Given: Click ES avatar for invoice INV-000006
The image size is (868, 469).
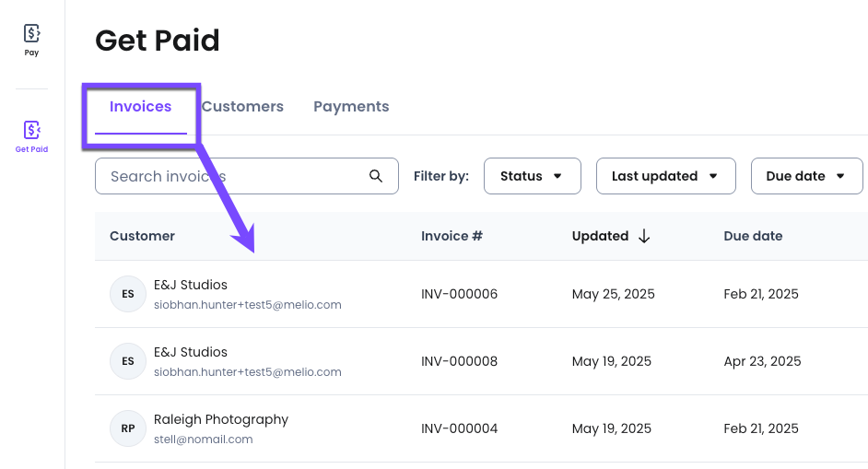Looking at the screenshot, I should 128,294.
